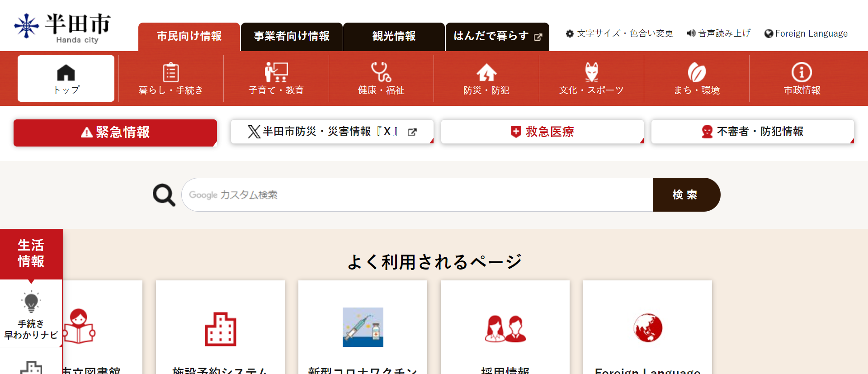The image size is (868, 374).
Task: Click the house icon for トップ
Action: click(66, 72)
